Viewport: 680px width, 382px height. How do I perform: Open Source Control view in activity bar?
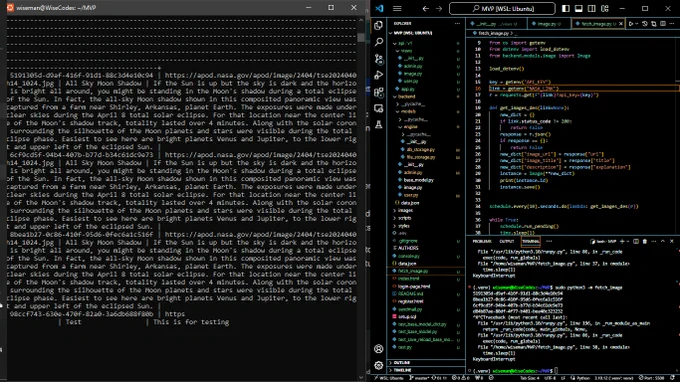point(379,59)
